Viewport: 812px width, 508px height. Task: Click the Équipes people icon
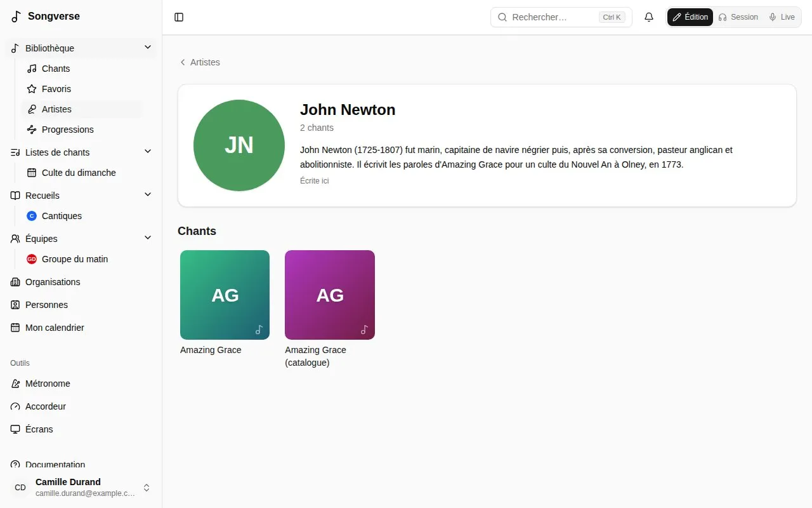[15, 239]
